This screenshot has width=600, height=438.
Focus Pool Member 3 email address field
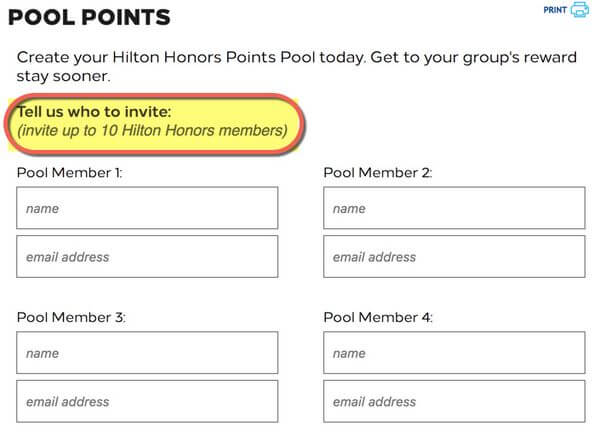tap(147, 401)
